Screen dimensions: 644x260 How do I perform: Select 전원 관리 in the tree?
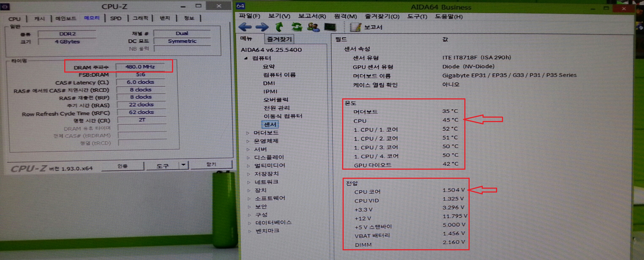[276, 108]
